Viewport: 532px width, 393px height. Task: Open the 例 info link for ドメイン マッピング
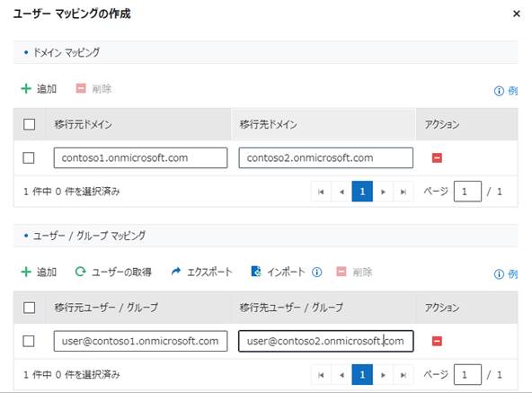click(506, 91)
